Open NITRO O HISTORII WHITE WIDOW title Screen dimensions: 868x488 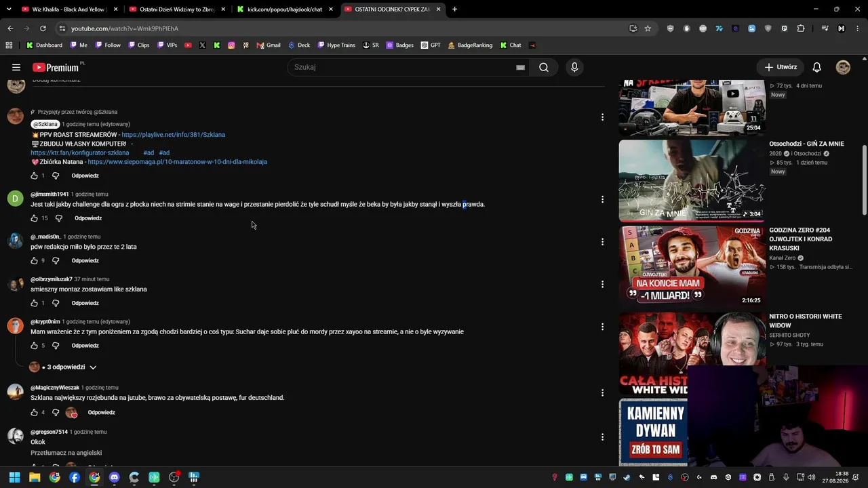pos(806,321)
